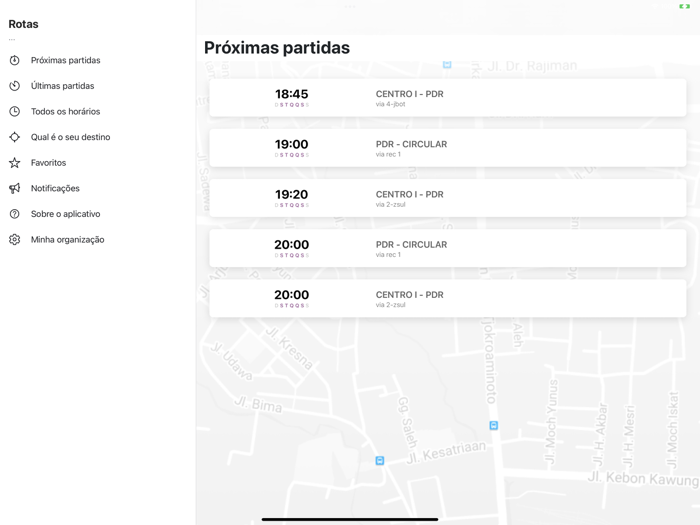This screenshot has height=525, width=700.
Task: Go to Qual é o seu destino
Action: click(71, 137)
